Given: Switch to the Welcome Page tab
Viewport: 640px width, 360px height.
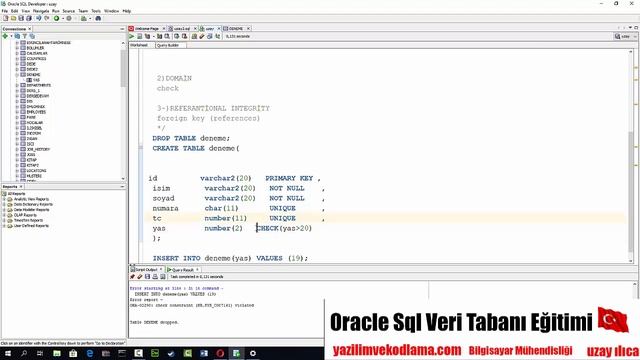Looking at the screenshot, I should (x=146, y=29).
